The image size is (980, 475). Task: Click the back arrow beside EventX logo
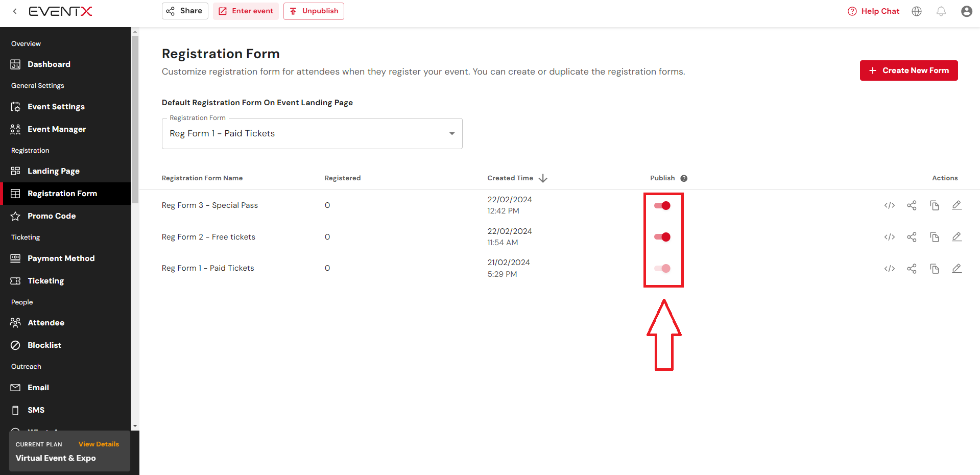point(15,11)
